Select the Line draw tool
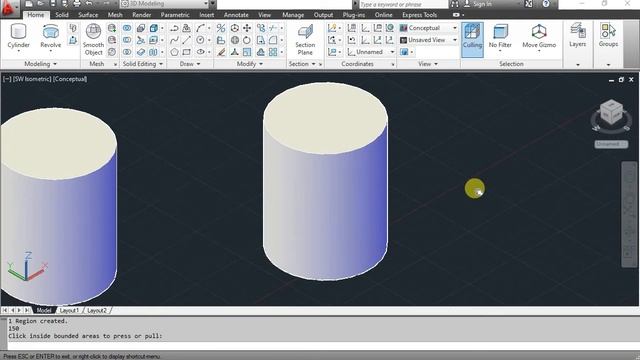Viewport: 640px width, 360px height. 187,40
